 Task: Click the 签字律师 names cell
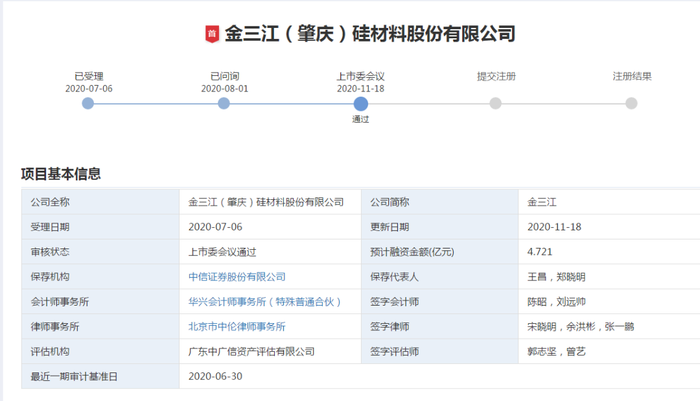609,327
